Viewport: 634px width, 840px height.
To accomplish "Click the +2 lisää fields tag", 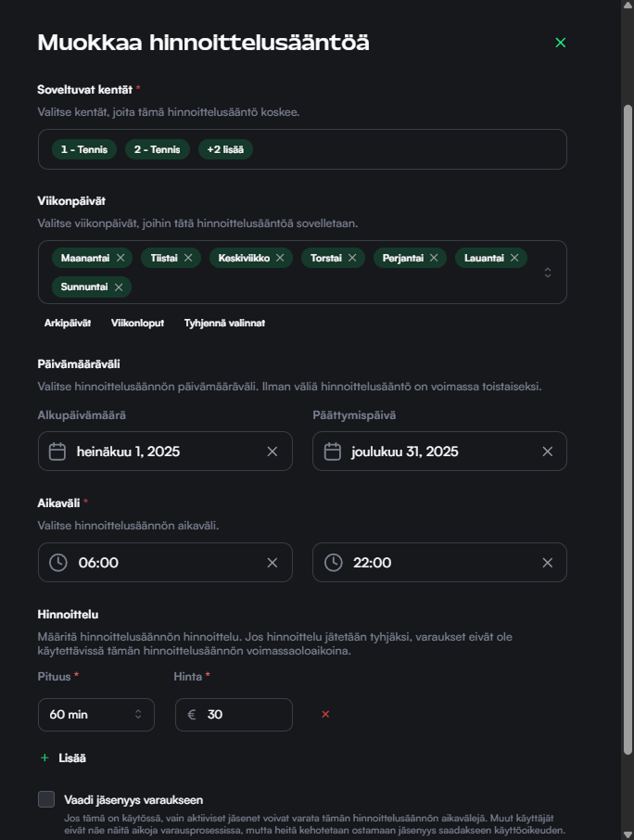I will [x=225, y=149].
